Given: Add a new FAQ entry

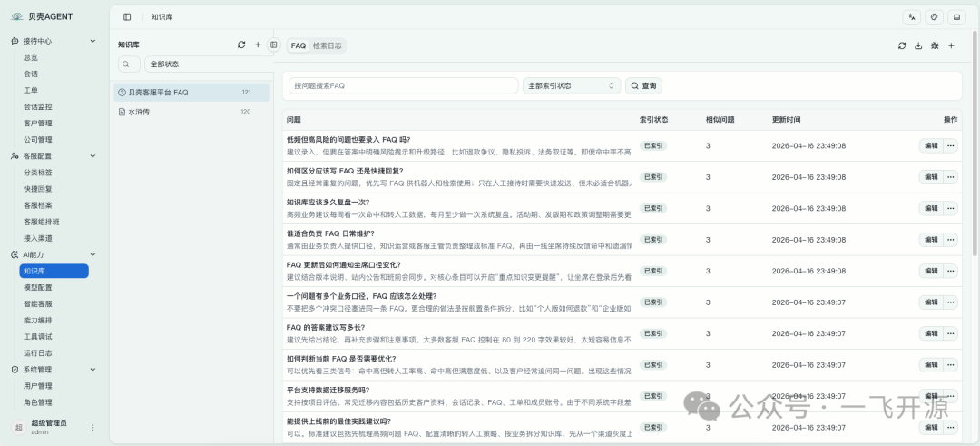Looking at the screenshot, I should [951, 45].
